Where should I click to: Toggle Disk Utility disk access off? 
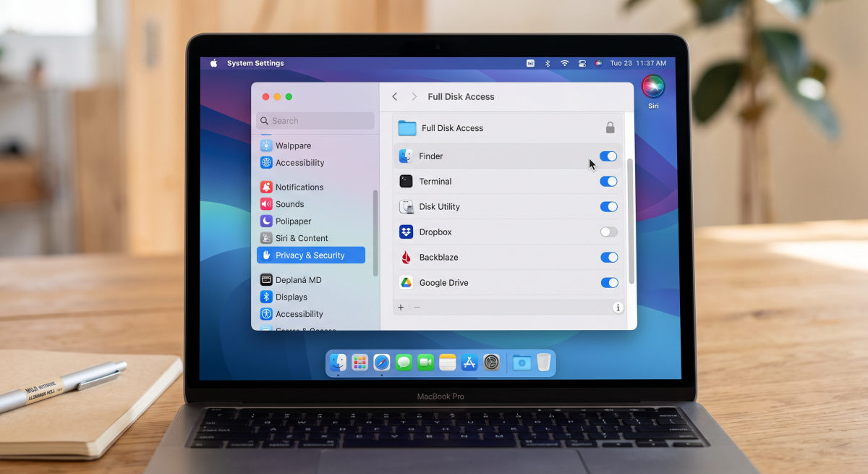[x=608, y=207]
